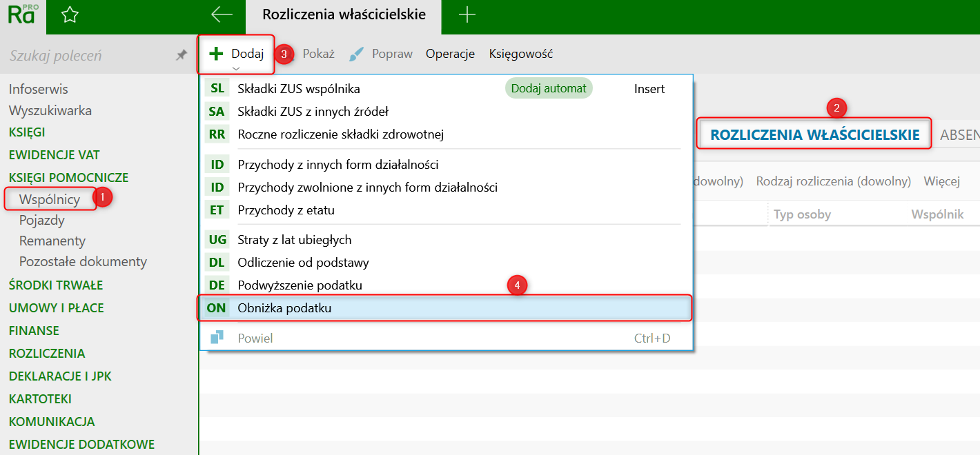Open favorites with the star icon
This screenshot has height=455, width=980.
tap(70, 15)
